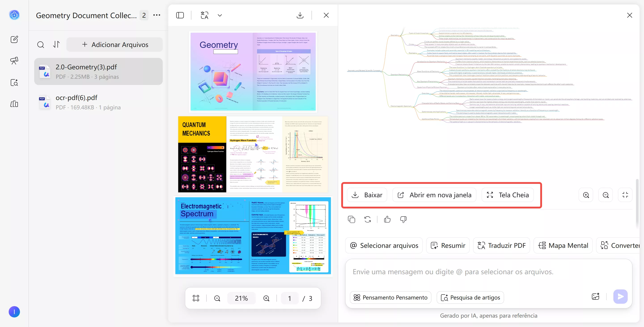This screenshot has height=327, width=644.
Task: Download the document using the top toolbar icon
Action: click(300, 15)
